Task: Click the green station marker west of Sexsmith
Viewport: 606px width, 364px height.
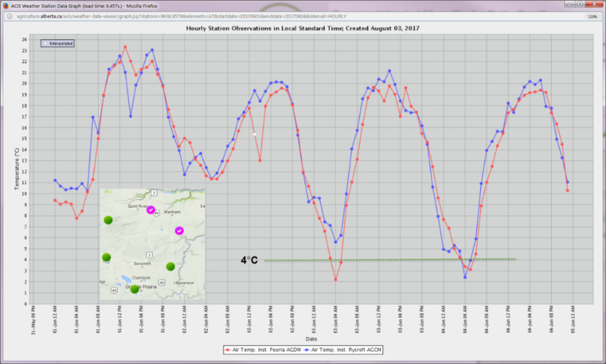Action: point(106,257)
